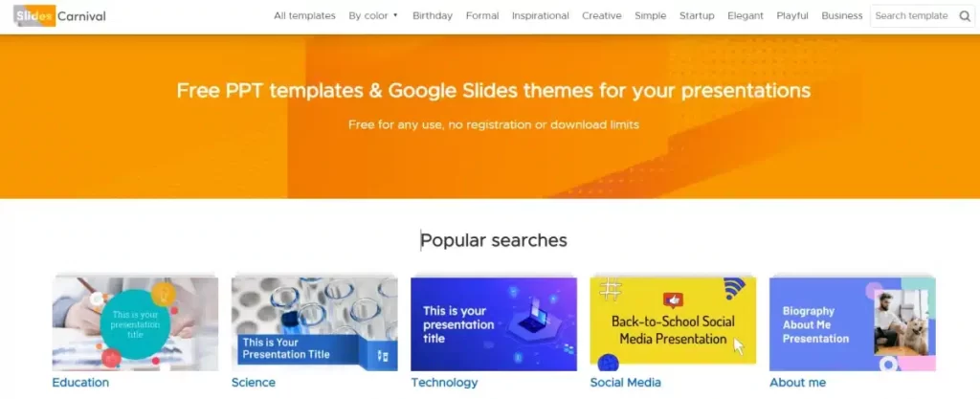Viewport: 980px width, 399px height.
Task: Select Creative in navigation bar
Action: point(602,16)
